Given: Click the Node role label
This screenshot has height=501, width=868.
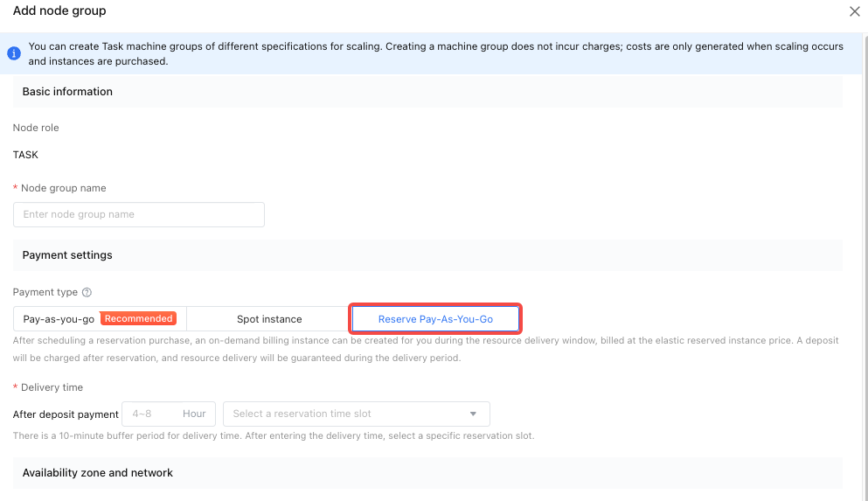Looking at the screenshot, I should point(36,128).
